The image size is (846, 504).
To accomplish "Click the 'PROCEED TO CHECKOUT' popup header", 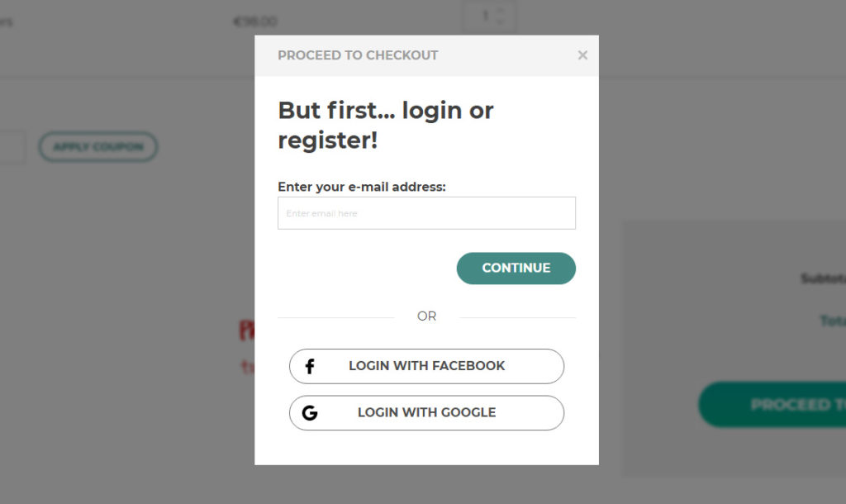I will pos(358,55).
